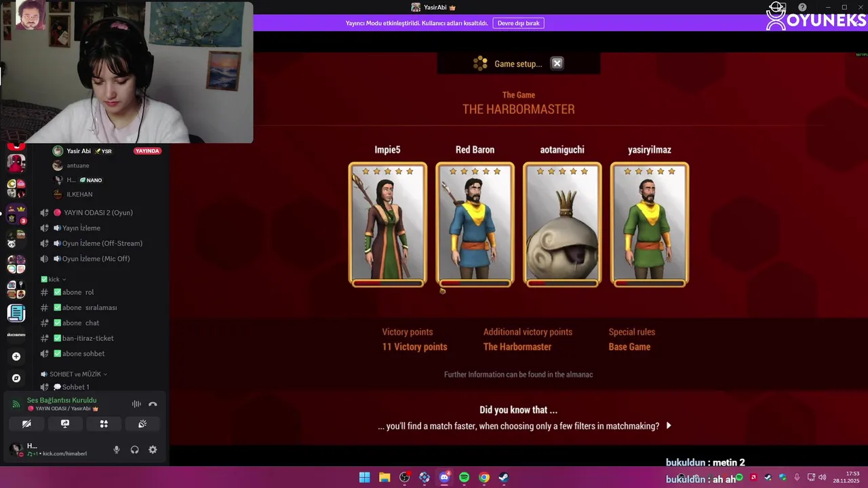Click Devre dışı bırak in streamer mode banner

point(518,23)
